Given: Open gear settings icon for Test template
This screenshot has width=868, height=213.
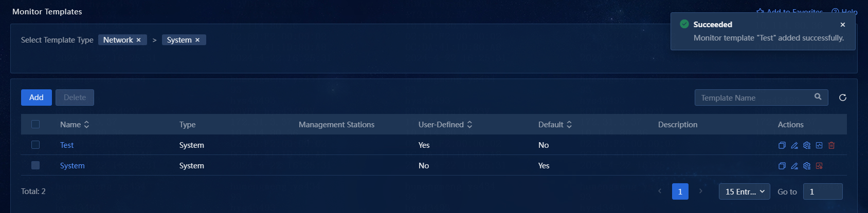Looking at the screenshot, I should pos(806,145).
